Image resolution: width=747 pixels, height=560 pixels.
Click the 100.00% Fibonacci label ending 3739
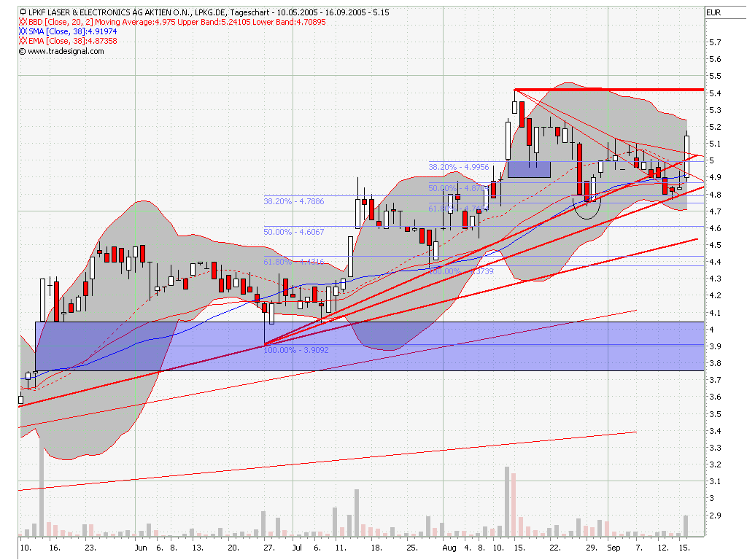pos(461,271)
